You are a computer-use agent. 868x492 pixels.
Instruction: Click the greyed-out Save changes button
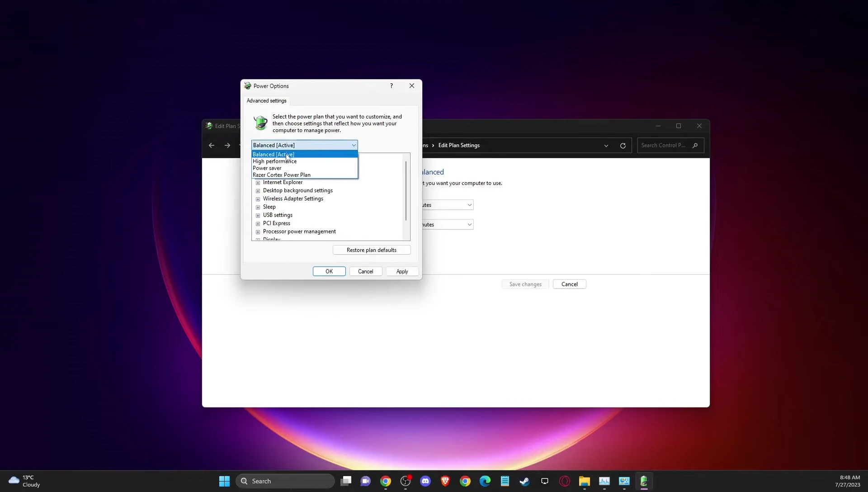[x=525, y=284]
